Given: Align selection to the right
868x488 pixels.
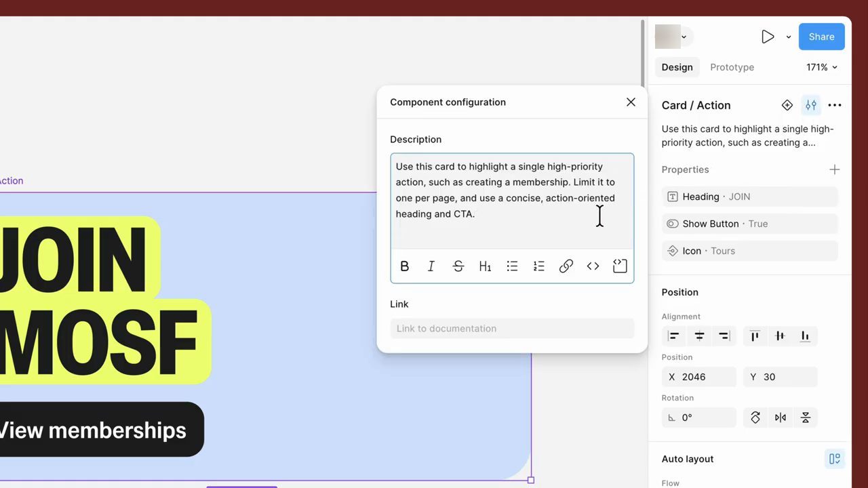Looking at the screenshot, I should coord(724,336).
